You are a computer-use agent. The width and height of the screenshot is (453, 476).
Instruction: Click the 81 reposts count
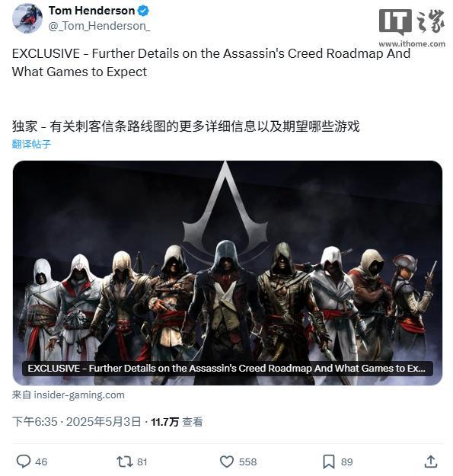pos(142,462)
